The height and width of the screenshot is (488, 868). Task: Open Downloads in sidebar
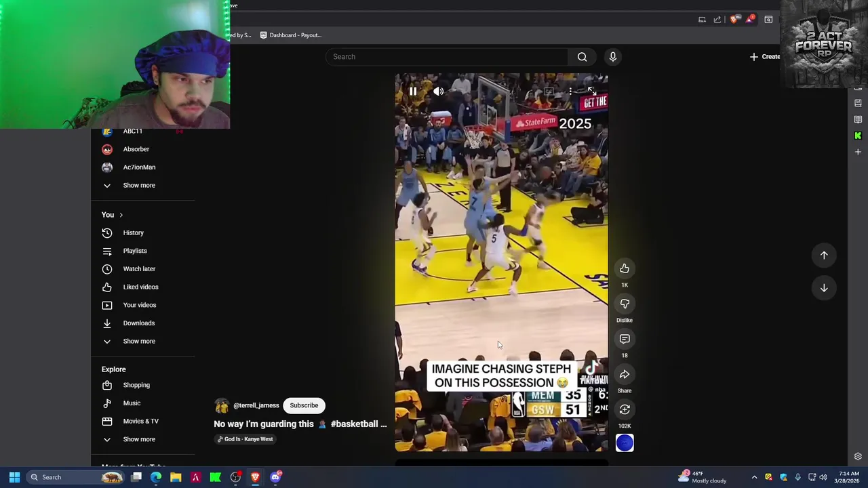[x=138, y=323]
